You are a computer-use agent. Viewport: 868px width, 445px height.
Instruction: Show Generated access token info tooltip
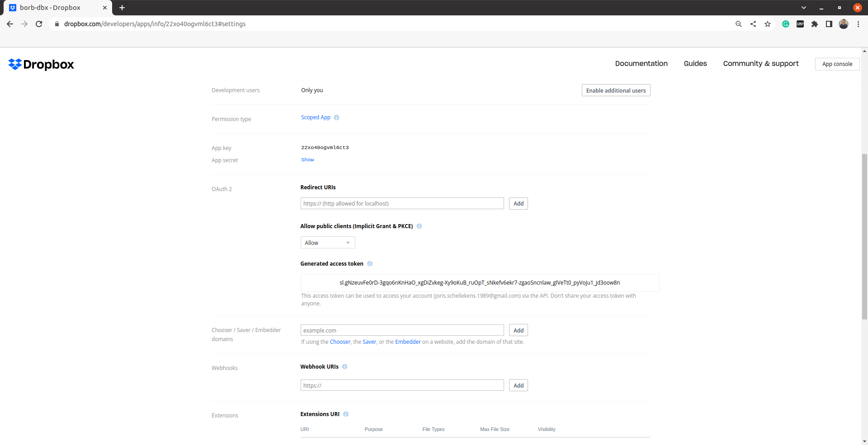point(370,264)
